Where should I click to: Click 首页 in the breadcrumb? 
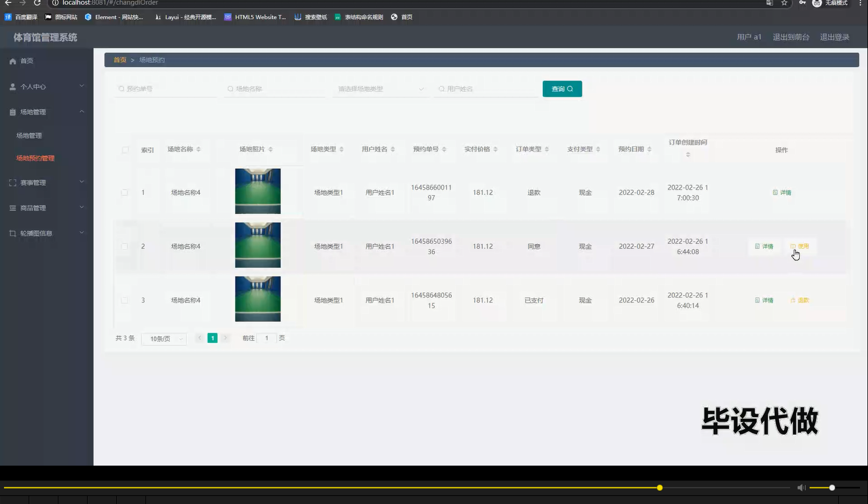(x=120, y=60)
